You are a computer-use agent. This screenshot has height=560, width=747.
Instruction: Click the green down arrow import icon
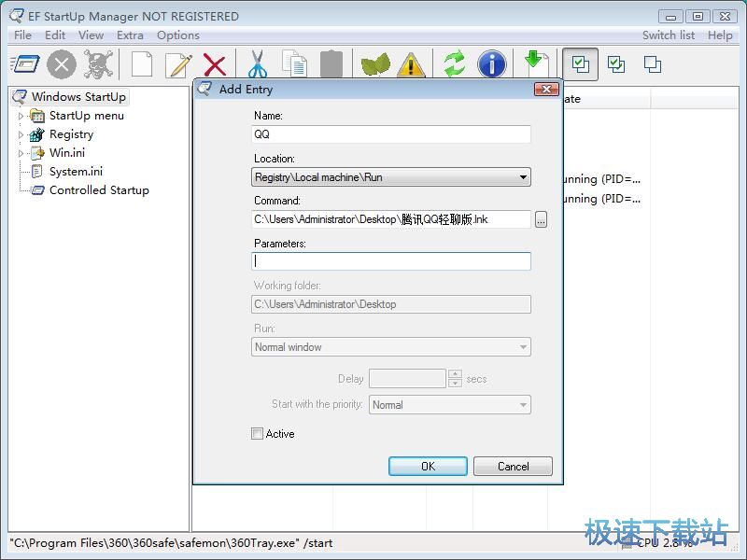pos(536,63)
